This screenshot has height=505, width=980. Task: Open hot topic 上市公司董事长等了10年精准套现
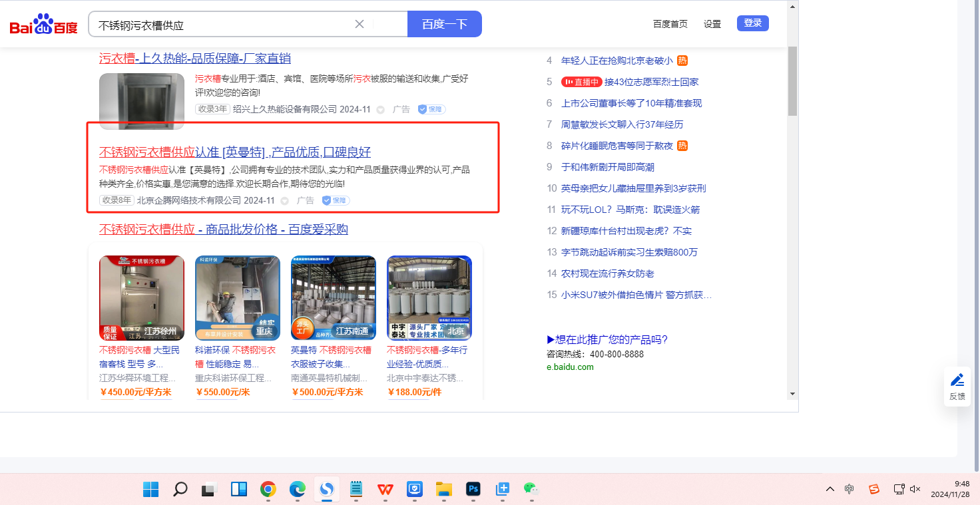pyautogui.click(x=632, y=103)
